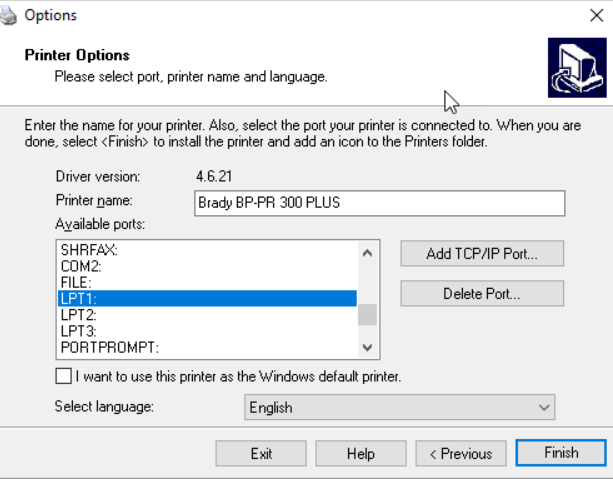The width and height of the screenshot is (613, 479).
Task: Close the Options dialog window
Action: pos(596,15)
